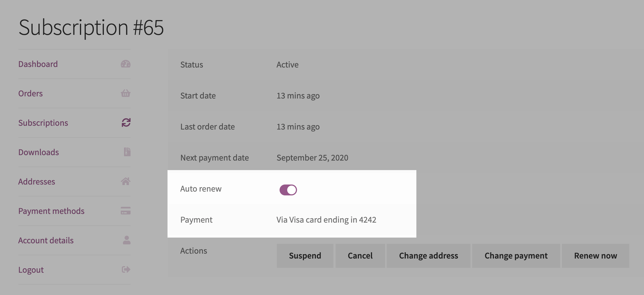Click the Logout exit icon
644x295 pixels.
coord(125,269)
